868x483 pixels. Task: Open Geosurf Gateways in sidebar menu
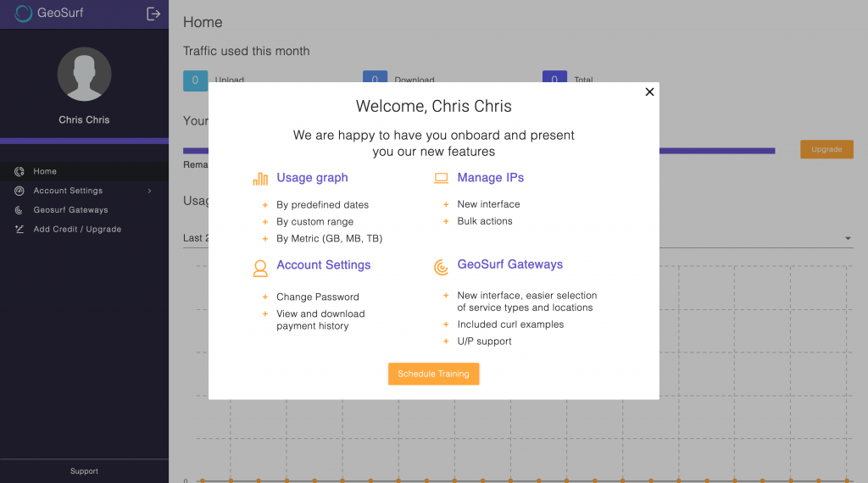point(84,210)
